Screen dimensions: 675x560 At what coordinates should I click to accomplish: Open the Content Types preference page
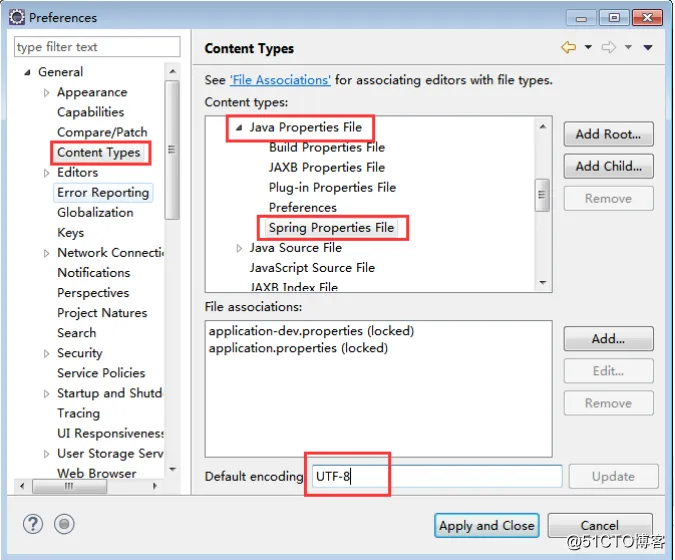pos(99,152)
